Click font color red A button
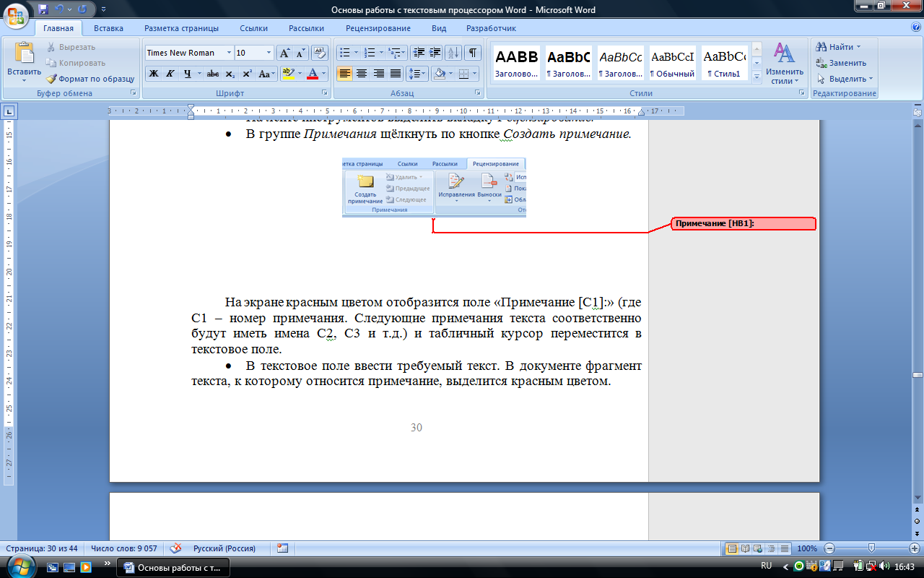Screen dimensions: 924x578 click(x=312, y=74)
